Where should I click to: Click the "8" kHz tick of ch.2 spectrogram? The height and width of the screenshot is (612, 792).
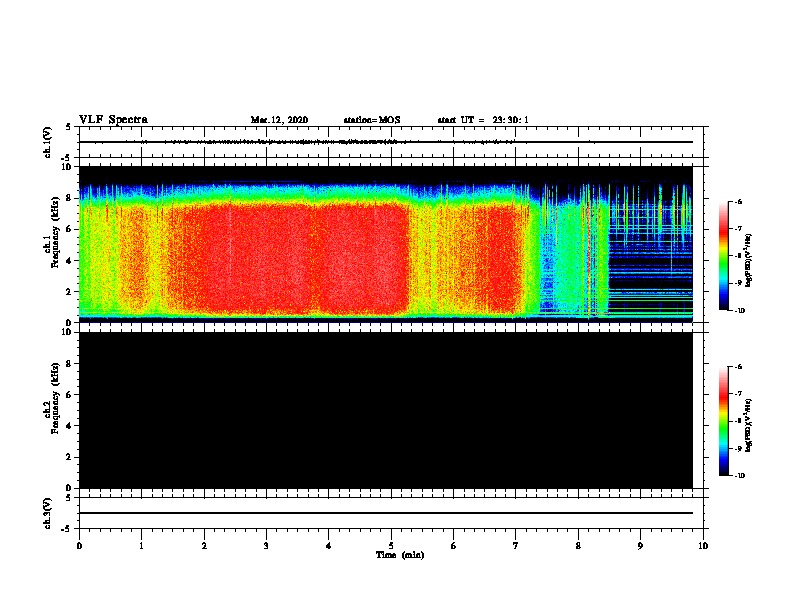[69, 364]
